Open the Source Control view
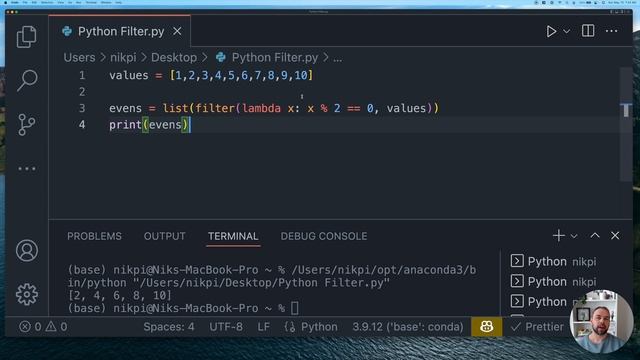The image size is (640, 360). point(27,124)
